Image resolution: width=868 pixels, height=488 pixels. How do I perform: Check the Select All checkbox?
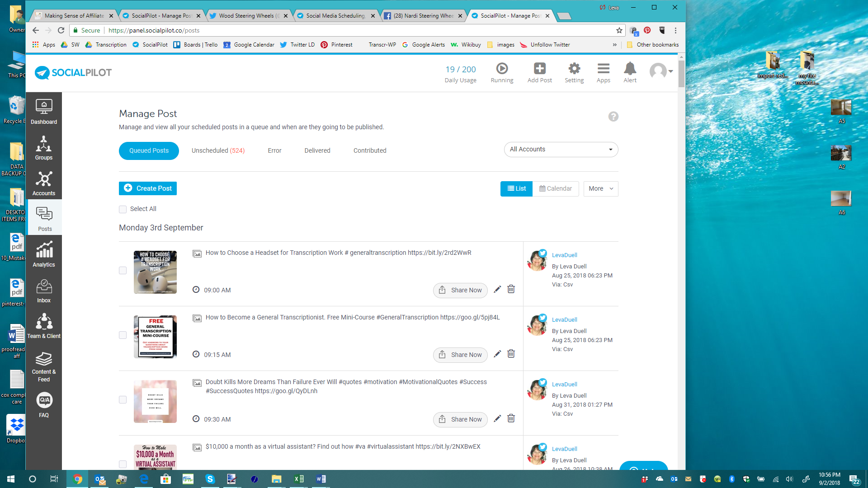[123, 209]
